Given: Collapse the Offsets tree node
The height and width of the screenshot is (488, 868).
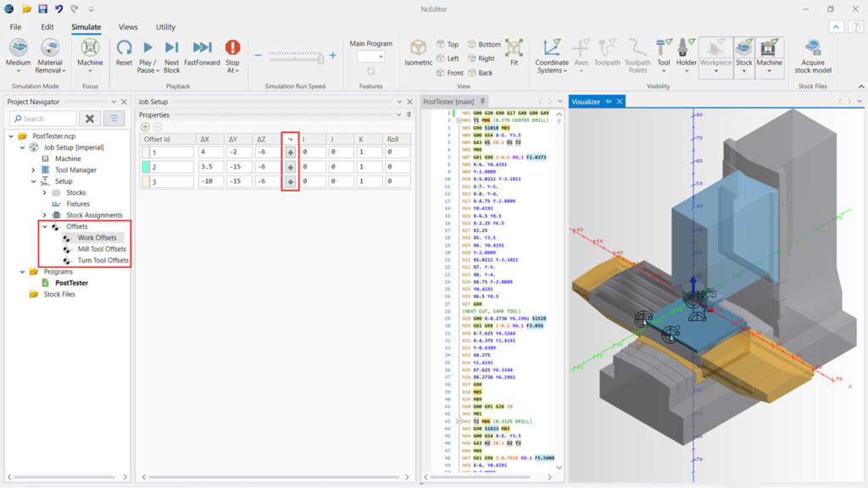Looking at the screenshot, I should click(44, 226).
